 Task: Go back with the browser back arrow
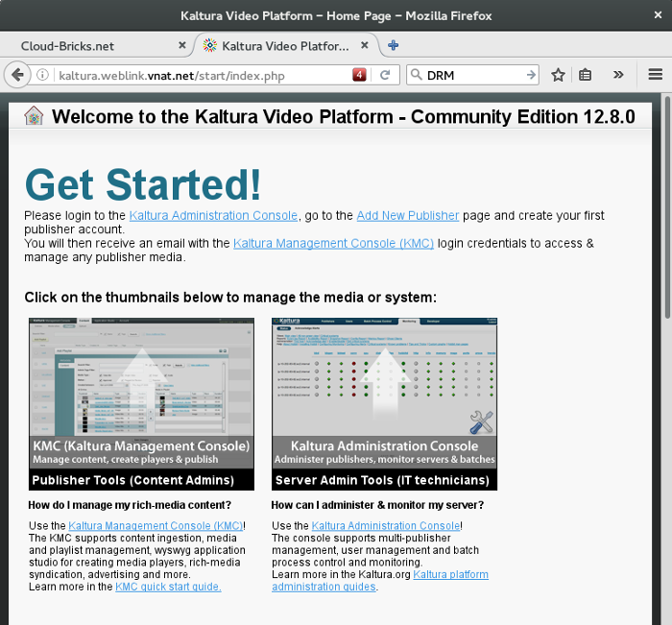pyautogui.click(x=17, y=75)
